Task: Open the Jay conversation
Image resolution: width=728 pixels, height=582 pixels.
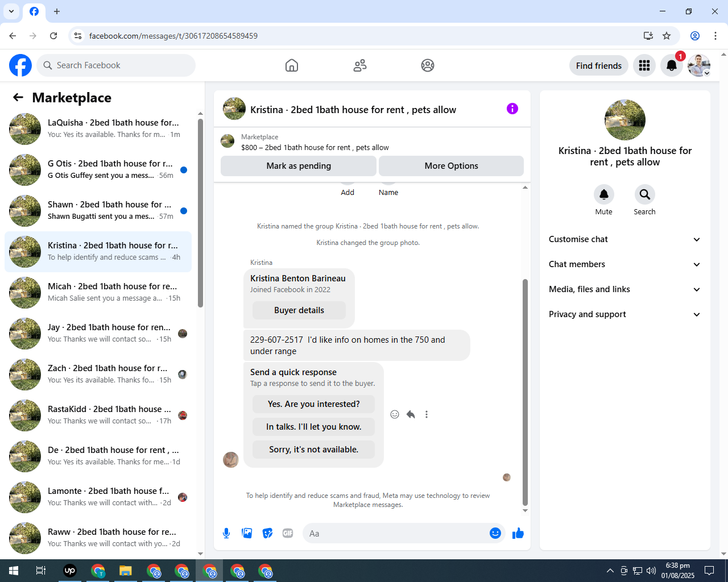Action: (98, 334)
